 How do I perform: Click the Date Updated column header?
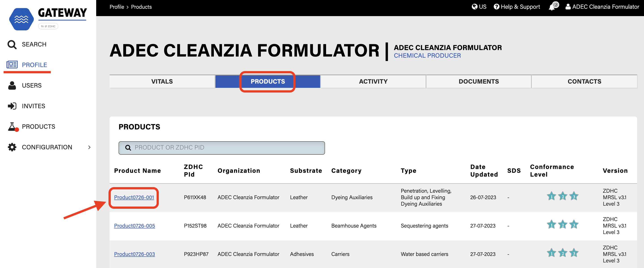484,171
